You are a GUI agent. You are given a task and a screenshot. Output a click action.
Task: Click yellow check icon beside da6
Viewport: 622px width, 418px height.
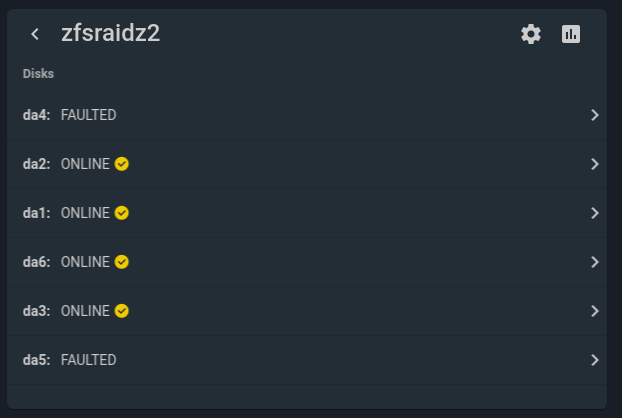pyautogui.click(x=122, y=262)
